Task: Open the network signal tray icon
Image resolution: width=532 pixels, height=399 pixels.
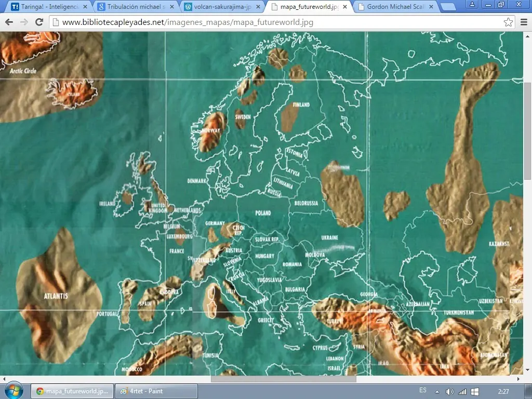Action: [x=462, y=392]
